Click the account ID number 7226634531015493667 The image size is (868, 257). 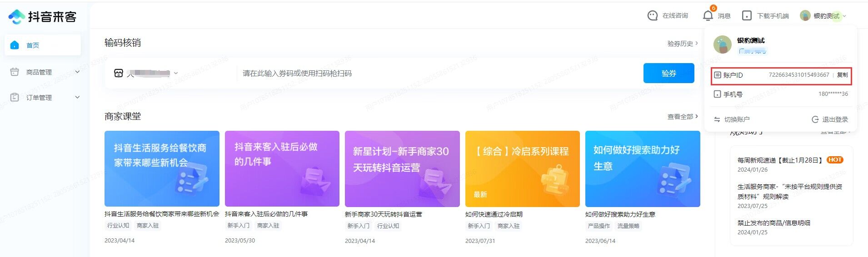coord(799,75)
